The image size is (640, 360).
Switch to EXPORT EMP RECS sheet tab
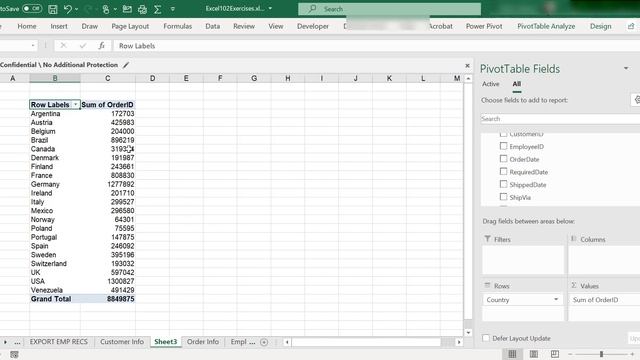pos(58,342)
